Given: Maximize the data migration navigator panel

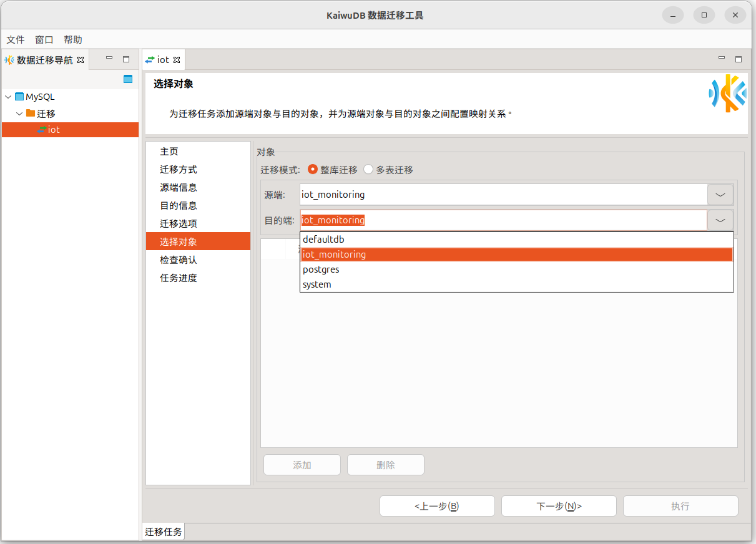Looking at the screenshot, I should pos(126,59).
